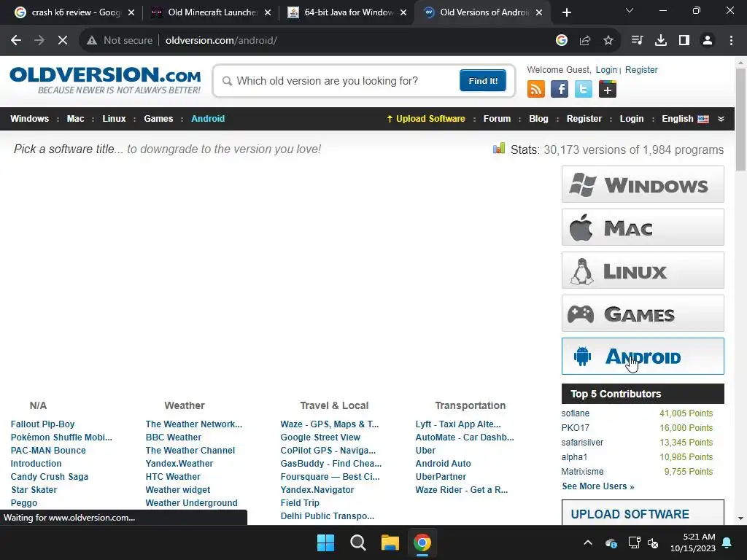Show hidden system tray icons
The image size is (747, 560).
pos(589,542)
